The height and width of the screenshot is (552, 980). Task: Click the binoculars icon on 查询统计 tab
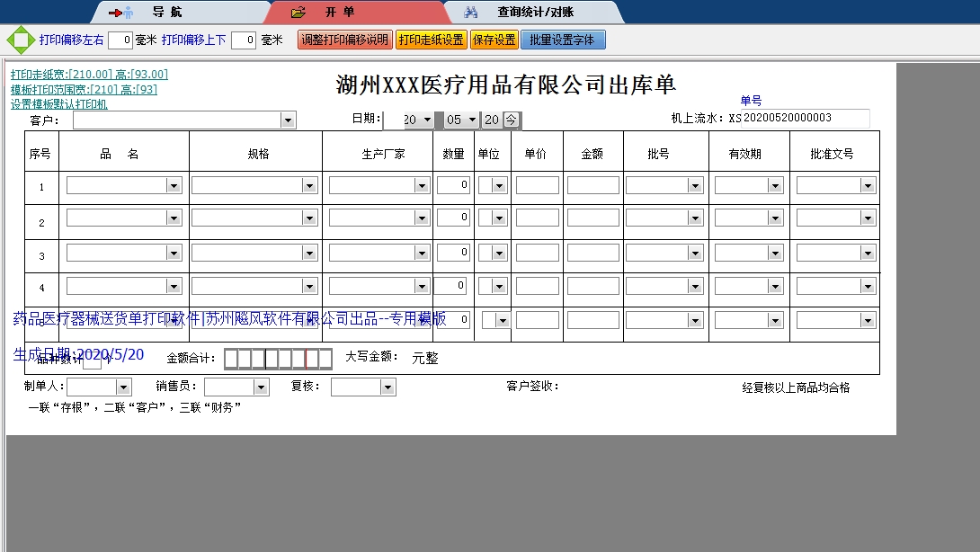(x=471, y=13)
